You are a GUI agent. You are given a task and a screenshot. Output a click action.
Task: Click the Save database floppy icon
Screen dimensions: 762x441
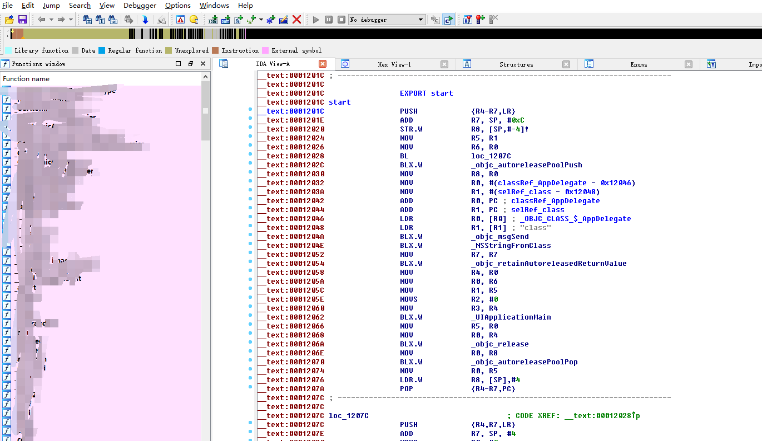coord(22,19)
